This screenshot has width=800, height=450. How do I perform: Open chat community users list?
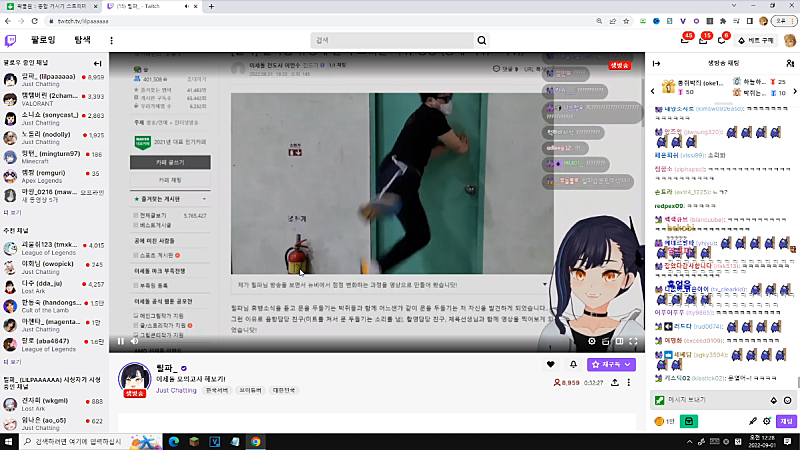790,63
